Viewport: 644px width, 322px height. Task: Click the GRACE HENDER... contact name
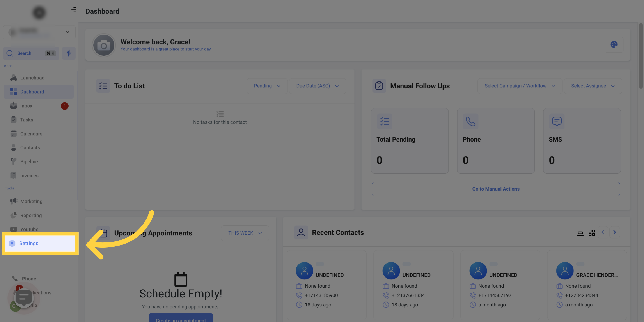coord(597,275)
